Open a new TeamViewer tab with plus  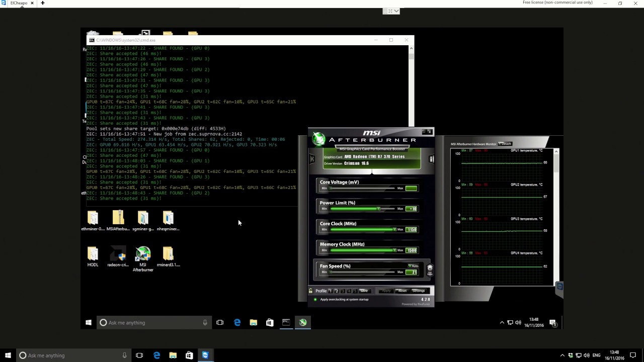click(x=43, y=3)
